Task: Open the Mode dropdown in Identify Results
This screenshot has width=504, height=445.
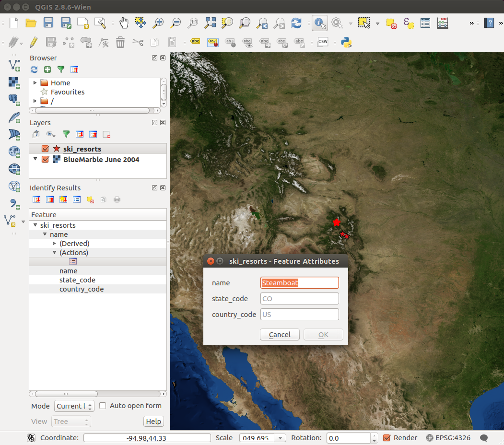Action: click(x=74, y=406)
